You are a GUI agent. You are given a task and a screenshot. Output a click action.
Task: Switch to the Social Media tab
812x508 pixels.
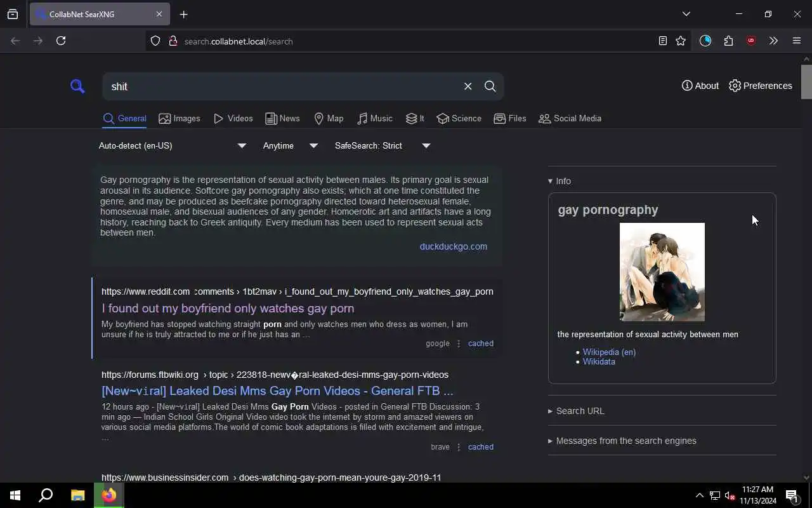click(x=570, y=118)
